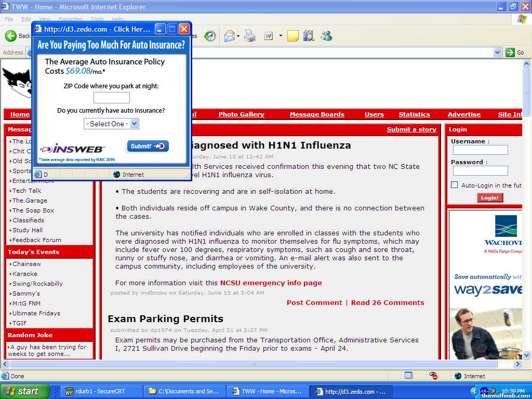Click the History toolbar icon
Image resolution: width=532 pixels, height=399 pixels.
point(210,36)
